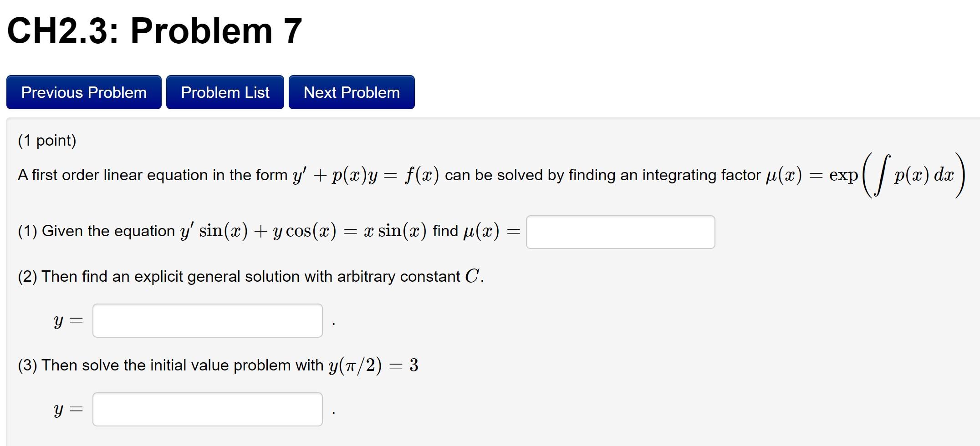Advance to the Next Problem
Screen dimensions: 980x446
tap(351, 92)
